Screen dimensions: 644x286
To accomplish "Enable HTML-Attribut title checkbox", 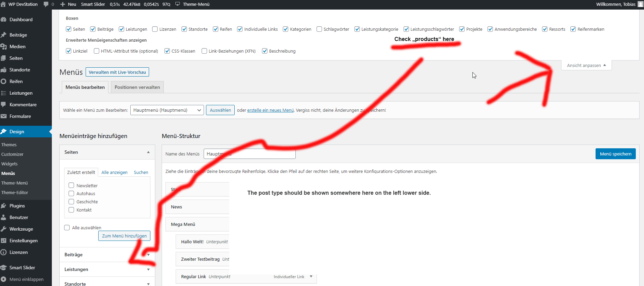I will pos(97,51).
